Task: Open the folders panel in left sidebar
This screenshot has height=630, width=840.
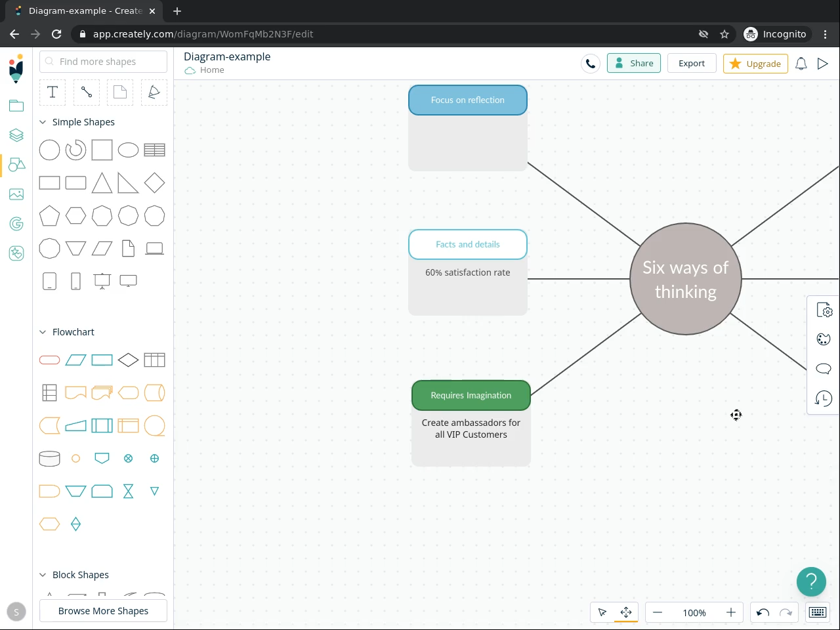Action: coord(16,106)
